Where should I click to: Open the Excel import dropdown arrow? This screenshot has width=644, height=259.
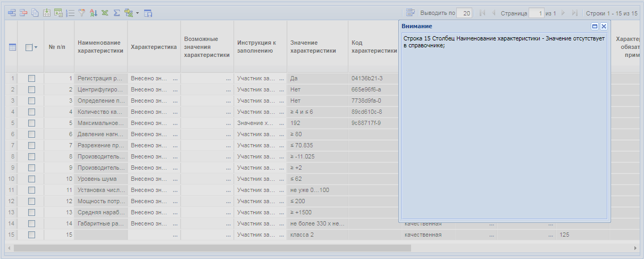click(x=137, y=13)
